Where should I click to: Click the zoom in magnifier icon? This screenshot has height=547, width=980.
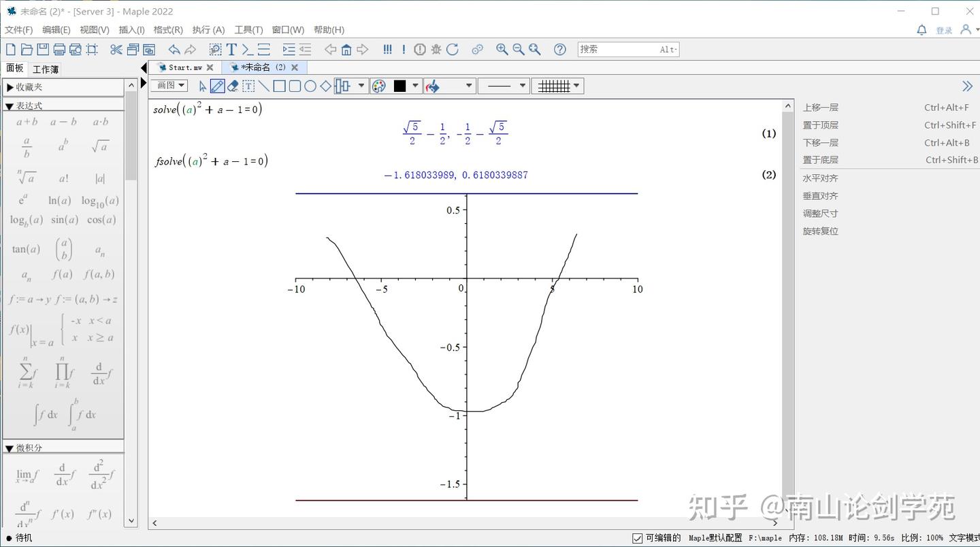502,49
